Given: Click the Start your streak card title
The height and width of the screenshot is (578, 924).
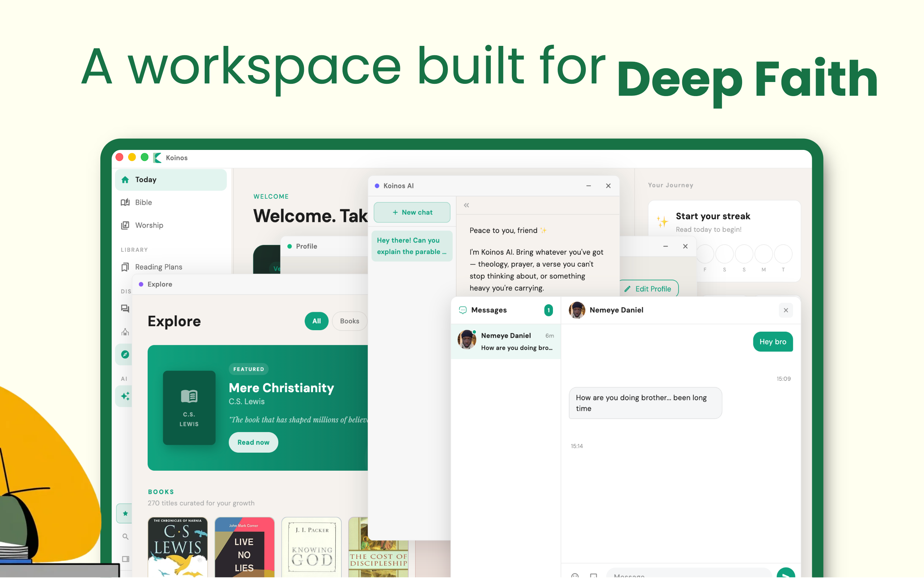Looking at the screenshot, I should coord(713,216).
